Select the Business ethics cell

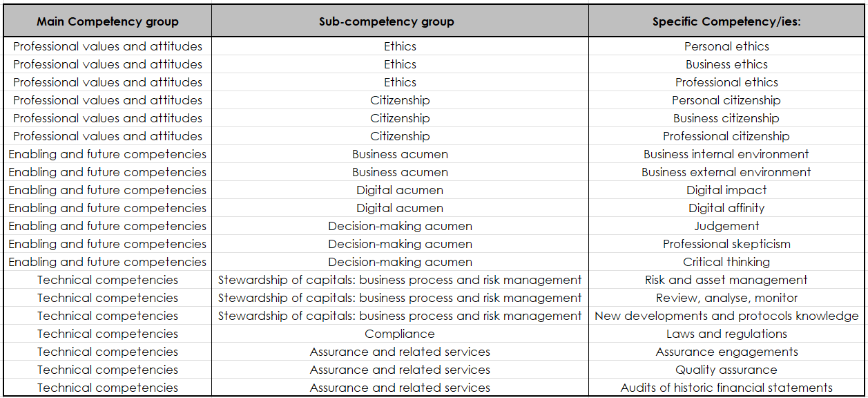click(726, 64)
